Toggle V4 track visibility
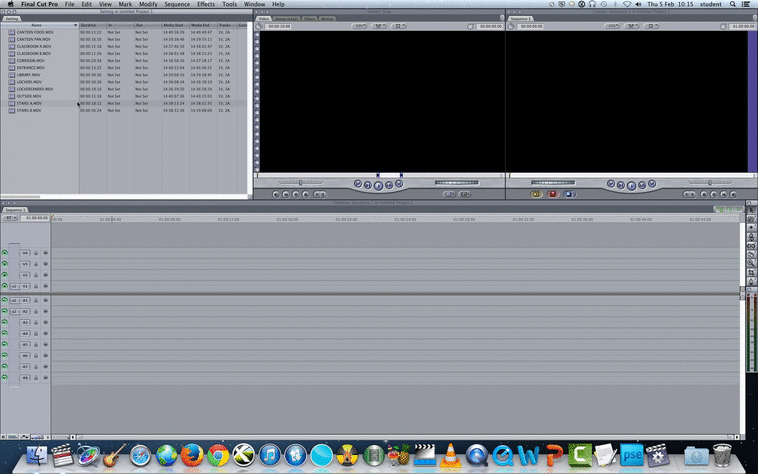 click(x=4, y=253)
